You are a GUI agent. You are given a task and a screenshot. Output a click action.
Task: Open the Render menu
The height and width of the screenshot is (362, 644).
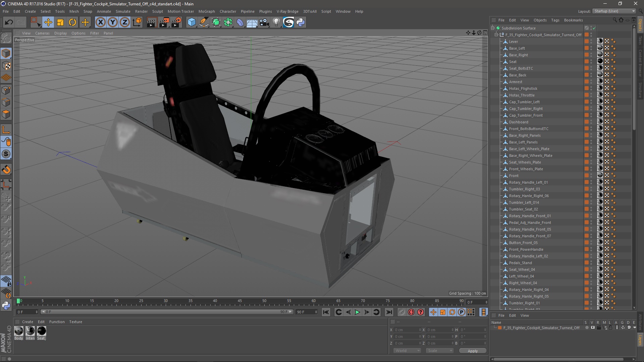click(141, 11)
